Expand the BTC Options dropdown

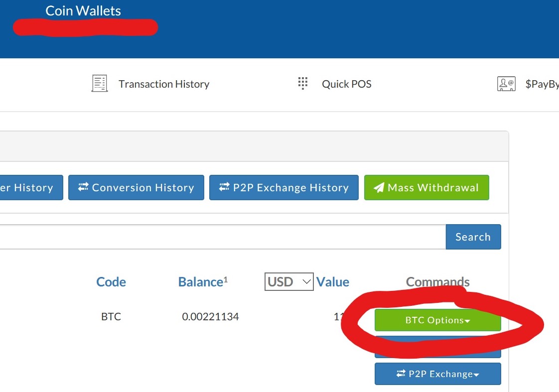click(x=438, y=320)
